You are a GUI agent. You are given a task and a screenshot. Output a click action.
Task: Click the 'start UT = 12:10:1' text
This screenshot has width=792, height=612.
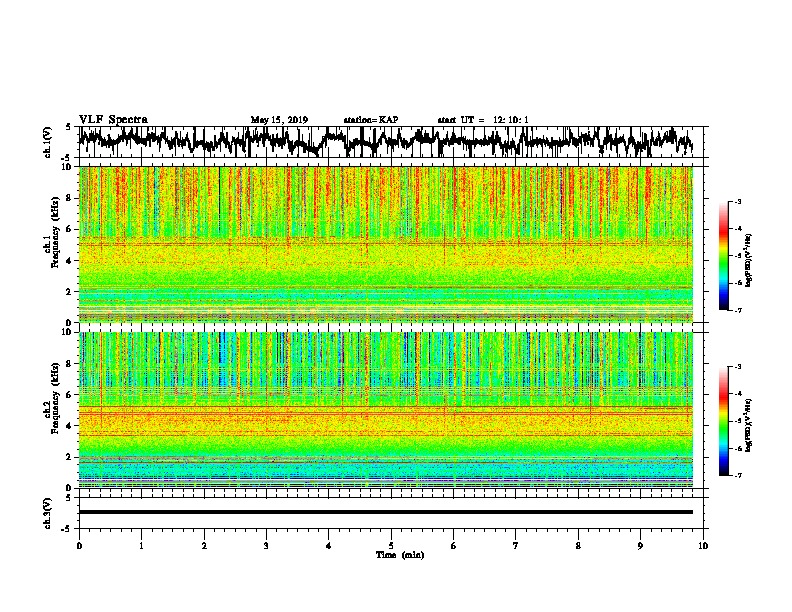[x=483, y=120]
